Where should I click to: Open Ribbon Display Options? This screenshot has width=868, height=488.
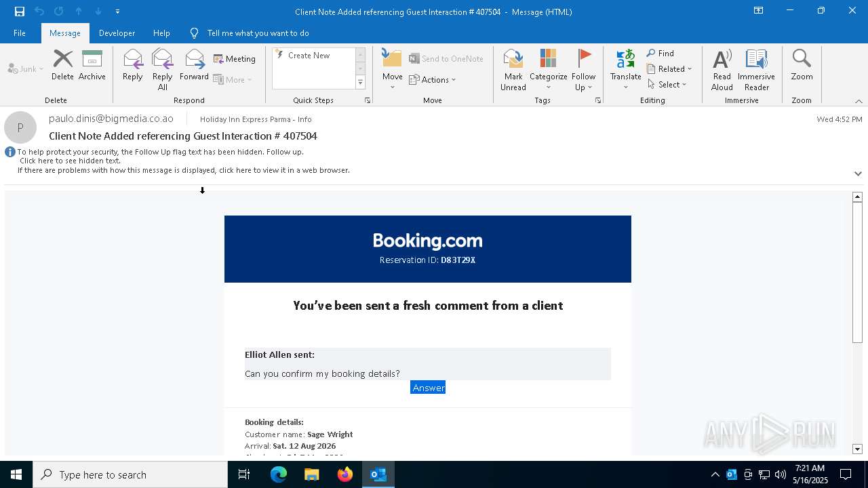tap(758, 11)
